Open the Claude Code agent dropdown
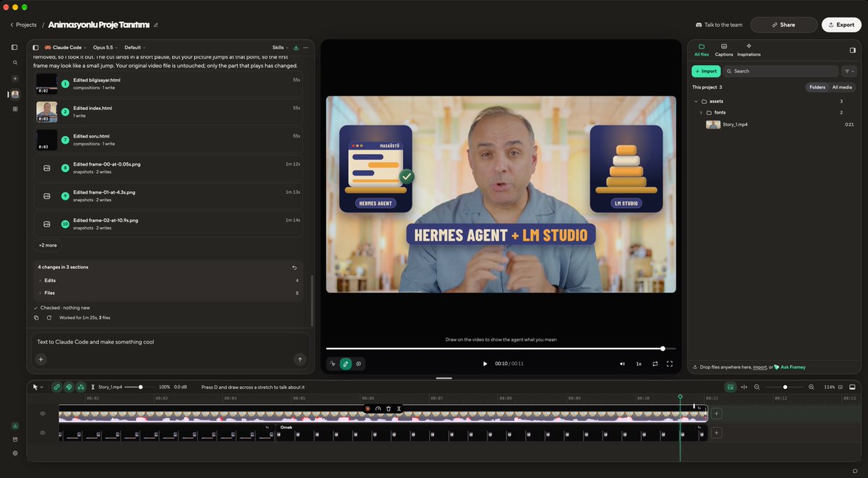 click(65, 48)
